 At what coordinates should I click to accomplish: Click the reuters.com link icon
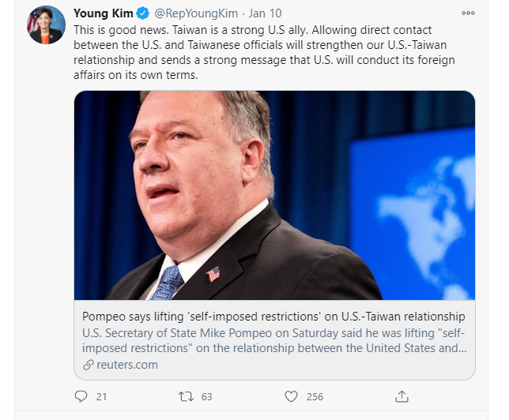pyautogui.click(x=88, y=365)
